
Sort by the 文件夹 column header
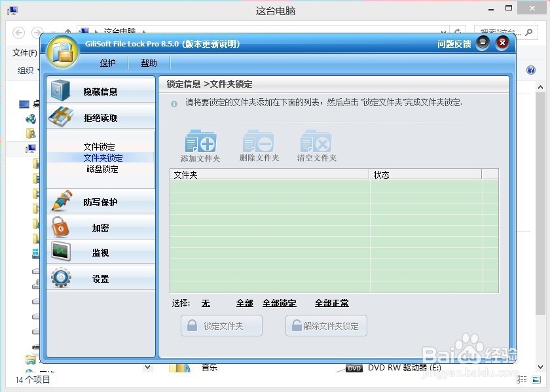click(269, 174)
